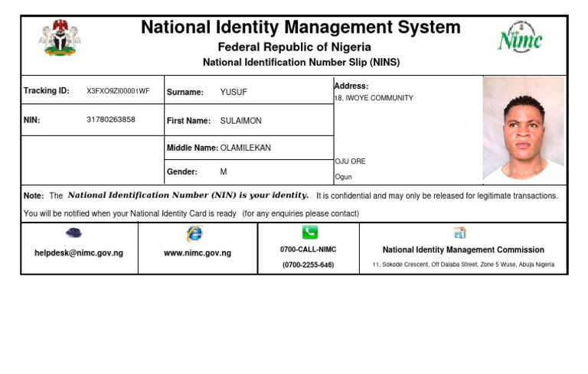Viewport: 588px width, 374px height.
Task: Click National Identification Number Slip (NINS) heading
Action: coord(302,62)
